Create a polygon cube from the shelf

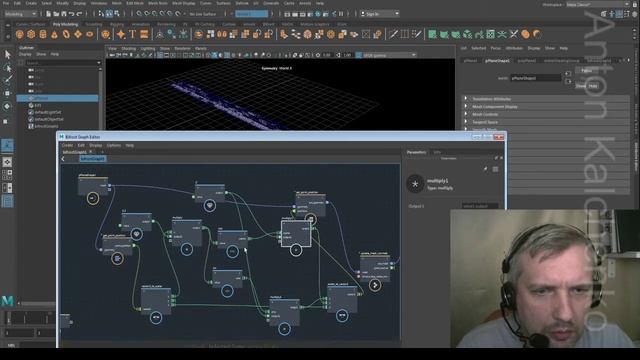pyautogui.click(x=31, y=35)
